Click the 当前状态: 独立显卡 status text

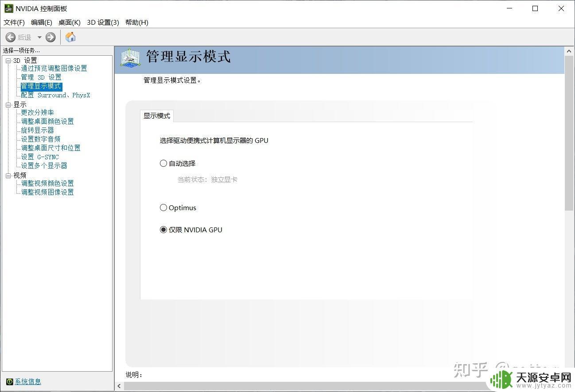click(x=207, y=179)
